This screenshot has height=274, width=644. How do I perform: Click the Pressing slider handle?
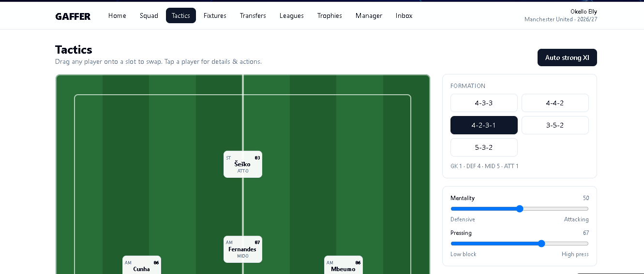coord(541,244)
